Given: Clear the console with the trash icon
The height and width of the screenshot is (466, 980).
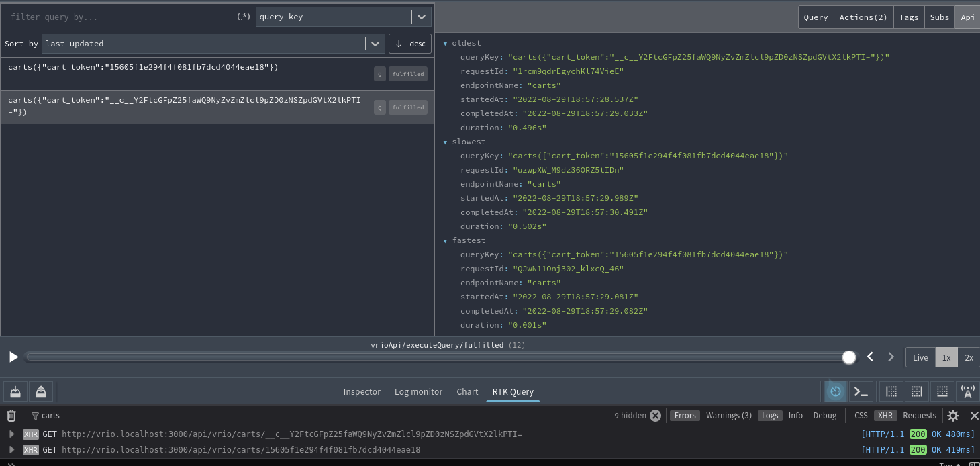Looking at the screenshot, I should click(x=11, y=416).
